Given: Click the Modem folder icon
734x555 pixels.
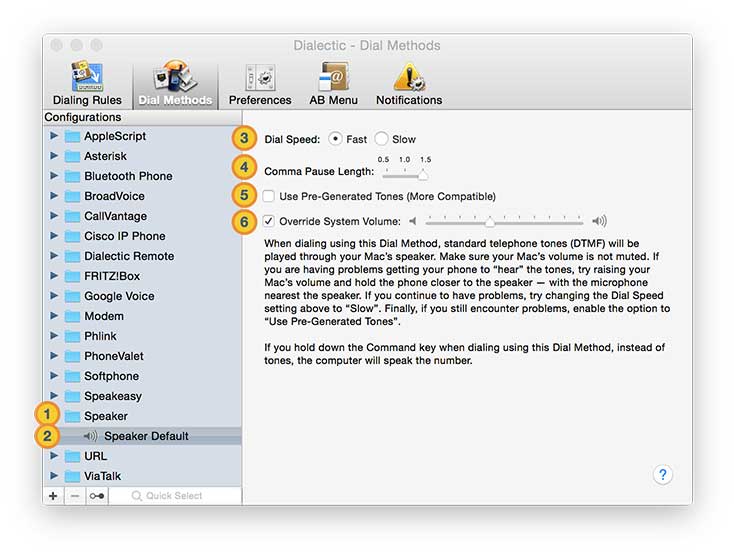Looking at the screenshot, I should (x=72, y=316).
